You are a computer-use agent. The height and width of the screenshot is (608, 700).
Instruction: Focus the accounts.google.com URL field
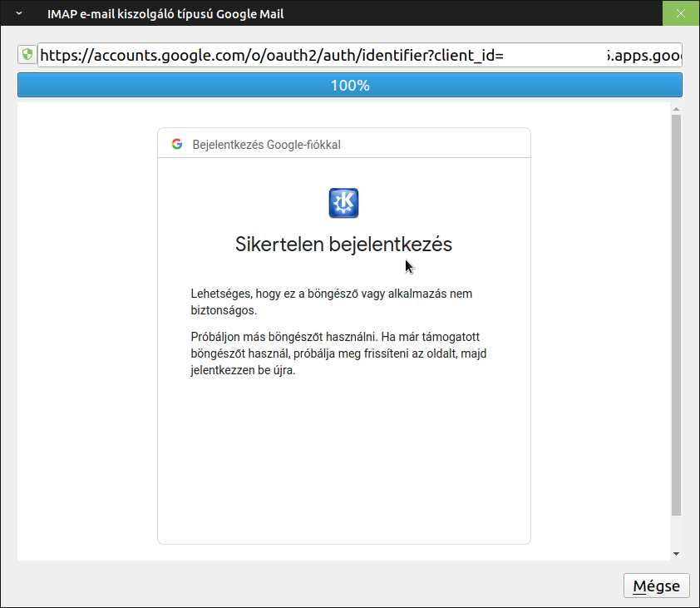click(x=360, y=55)
